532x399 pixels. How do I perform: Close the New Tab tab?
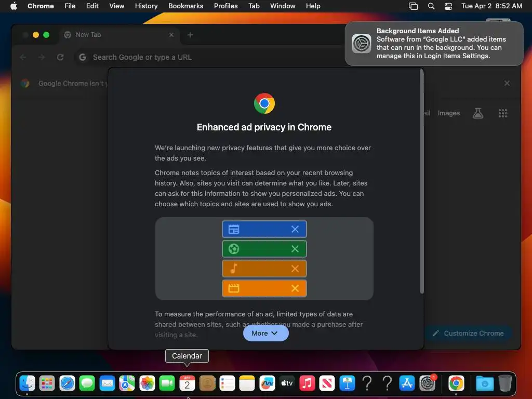(171, 35)
